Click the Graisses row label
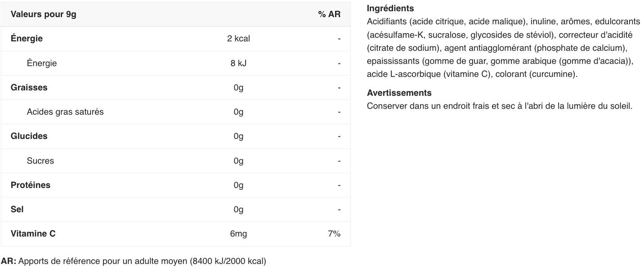 pos(29,88)
